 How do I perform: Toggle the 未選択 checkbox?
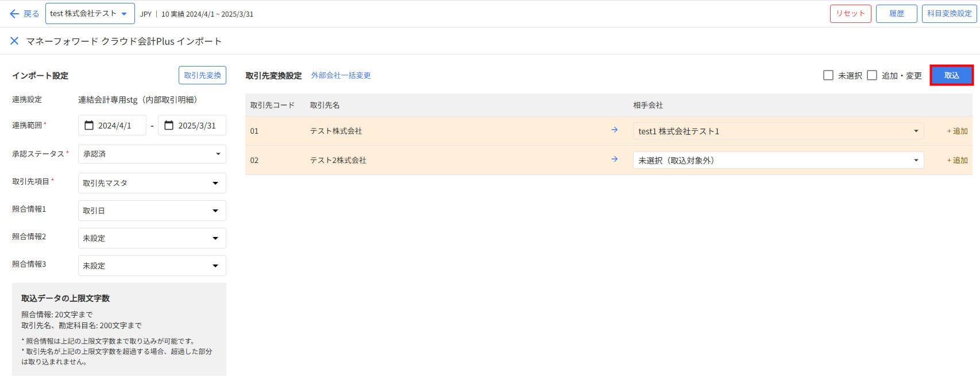coord(828,75)
